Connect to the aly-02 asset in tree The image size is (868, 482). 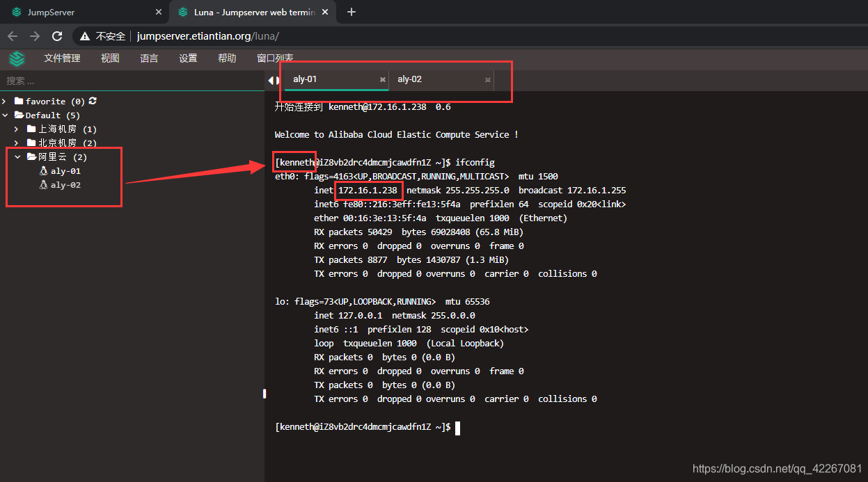coord(65,184)
